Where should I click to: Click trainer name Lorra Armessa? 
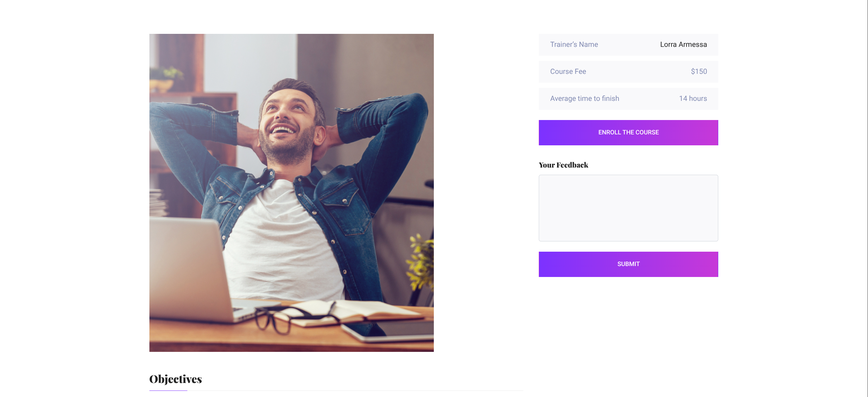coord(683,44)
